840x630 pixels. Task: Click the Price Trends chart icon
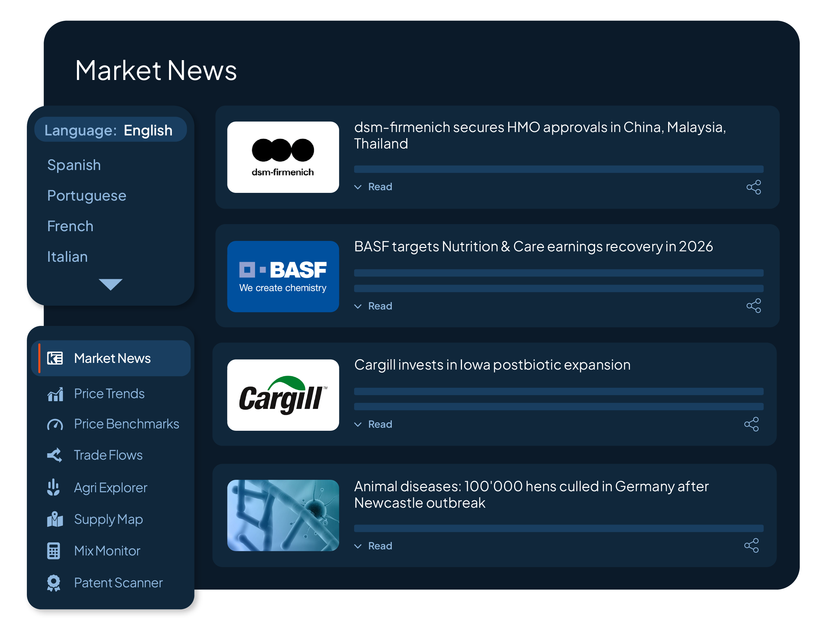pos(55,394)
